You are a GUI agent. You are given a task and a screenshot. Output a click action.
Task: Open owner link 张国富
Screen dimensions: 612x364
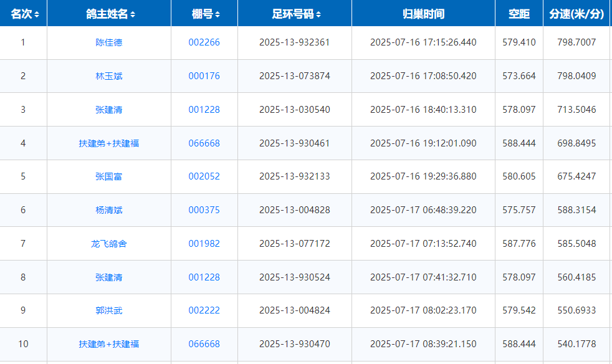pyautogui.click(x=109, y=176)
